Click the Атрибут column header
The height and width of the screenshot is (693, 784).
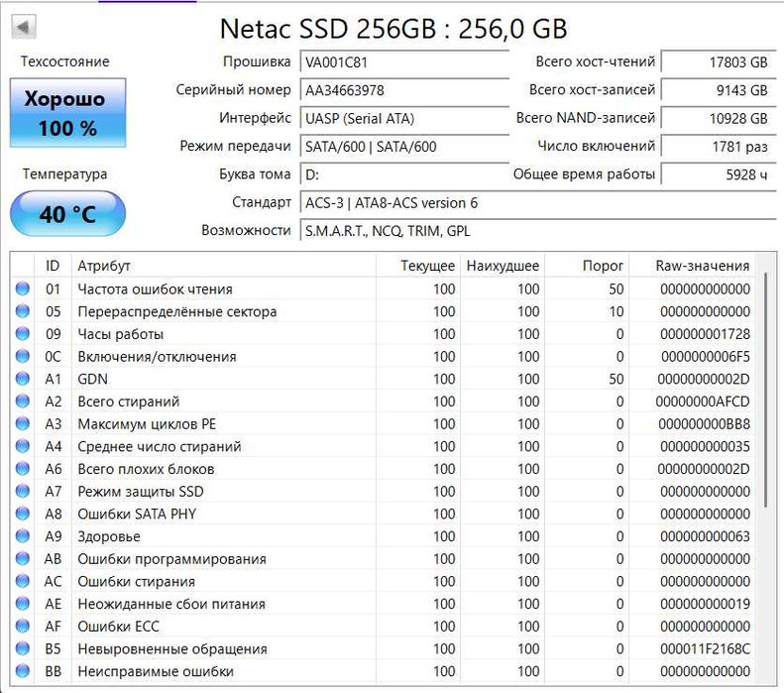point(224,266)
